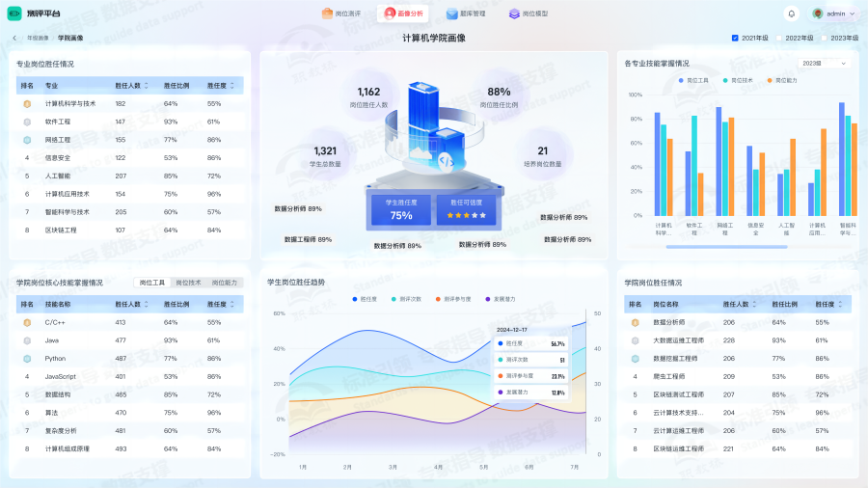
Task: Sort skills table by 胜任度 arrows
Action: [231, 304]
